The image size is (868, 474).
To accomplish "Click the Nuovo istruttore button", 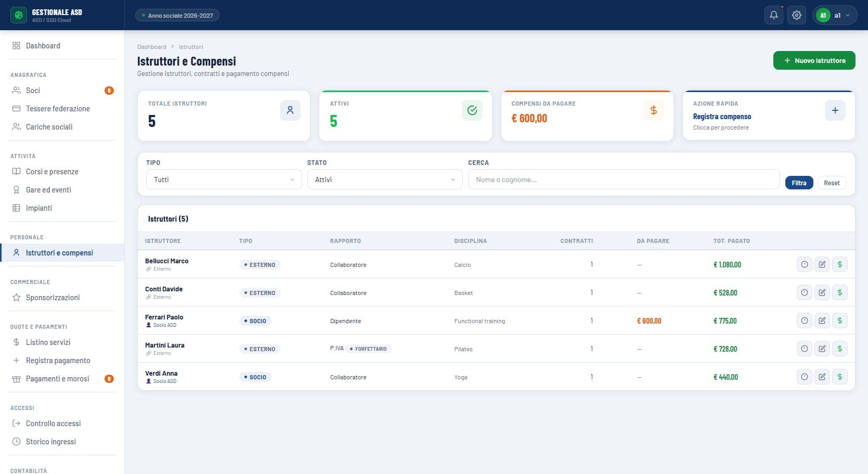I will pyautogui.click(x=814, y=60).
